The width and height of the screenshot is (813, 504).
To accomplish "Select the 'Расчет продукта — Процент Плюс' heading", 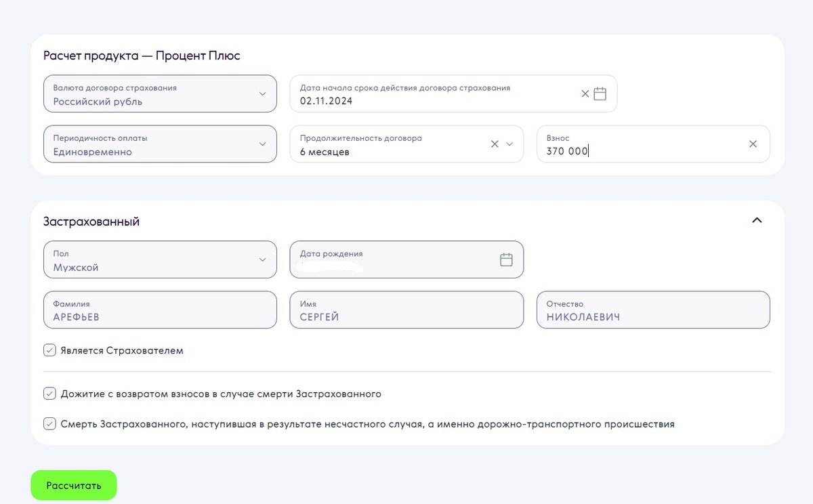I will (141, 55).
